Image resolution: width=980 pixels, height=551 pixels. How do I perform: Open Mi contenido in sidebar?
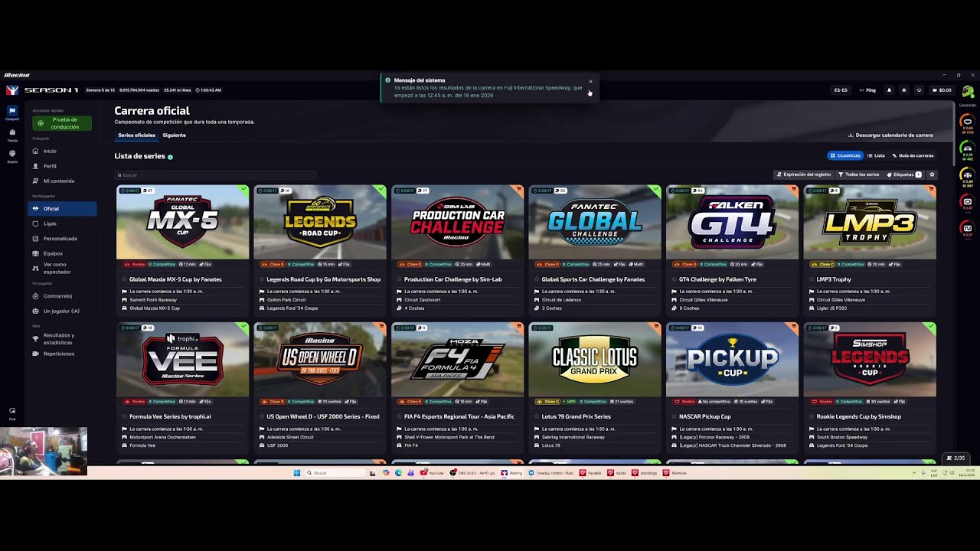[62, 181]
